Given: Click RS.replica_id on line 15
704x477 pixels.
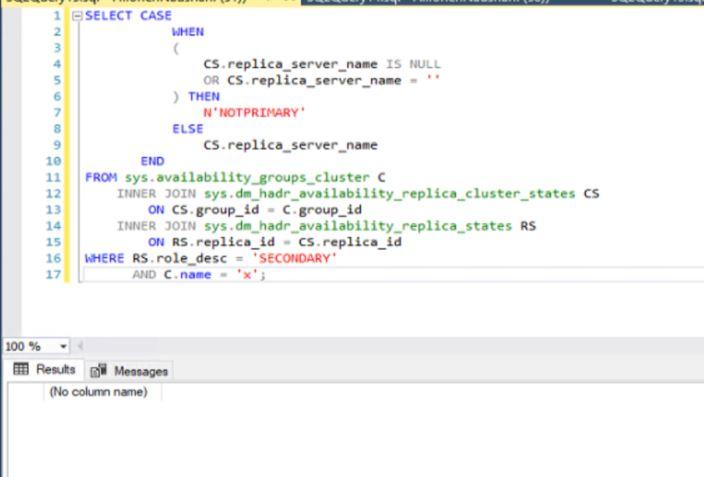Looking at the screenshot, I should (x=223, y=243).
